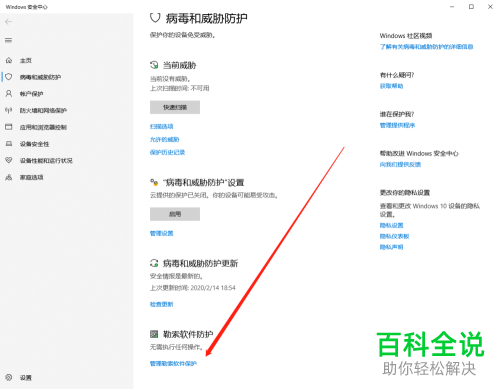Click the 检查更新 link

click(x=162, y=304)
